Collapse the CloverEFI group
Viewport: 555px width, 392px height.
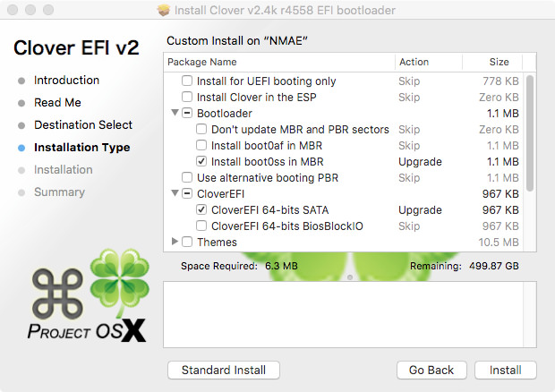(x=175, y=193)
